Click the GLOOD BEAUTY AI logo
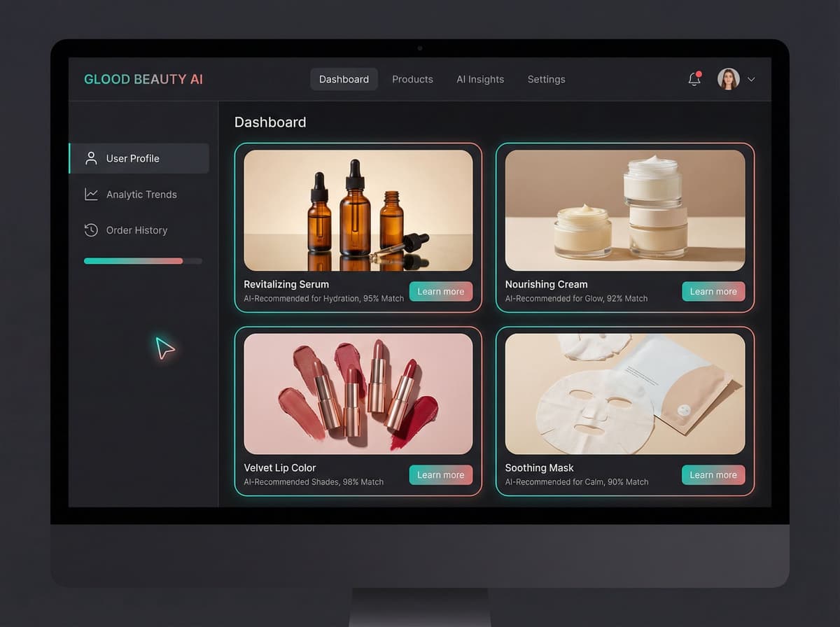Image resolution: width=840 pixels, height=627 pixels. (143, 79)
